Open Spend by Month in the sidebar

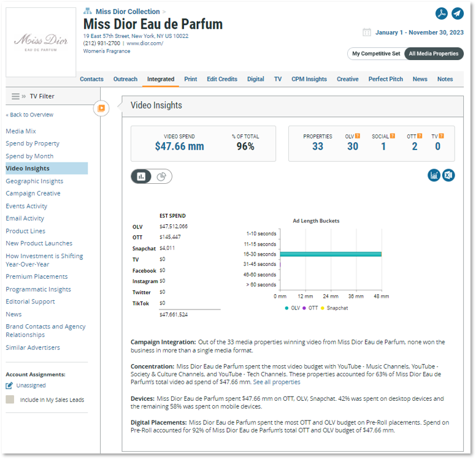29,156
